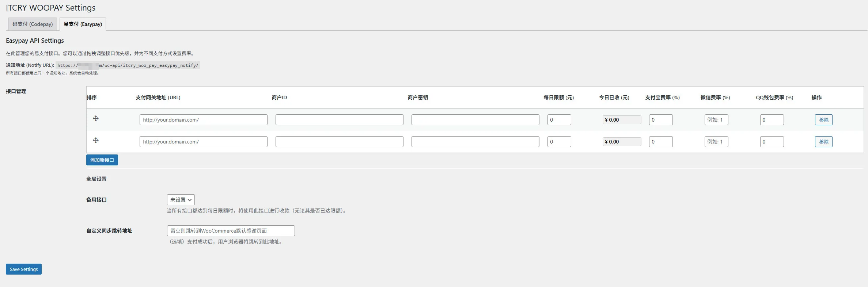Viewport: 868px width, 287px height.
Task: Click the 支付网关地址 (URL) column header
Action: (158, 97)
